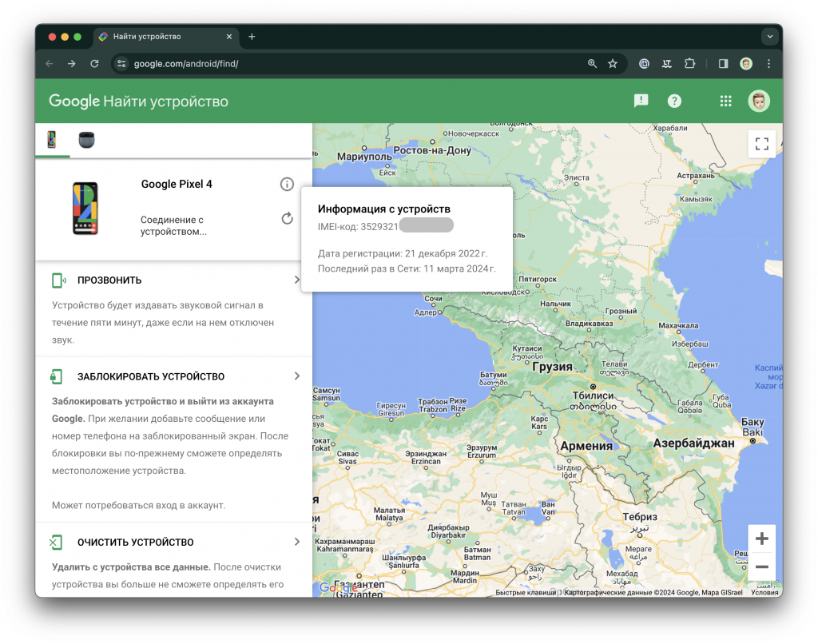Refresh the device connection status
This screenshot has height=644, width=818.
287,218
